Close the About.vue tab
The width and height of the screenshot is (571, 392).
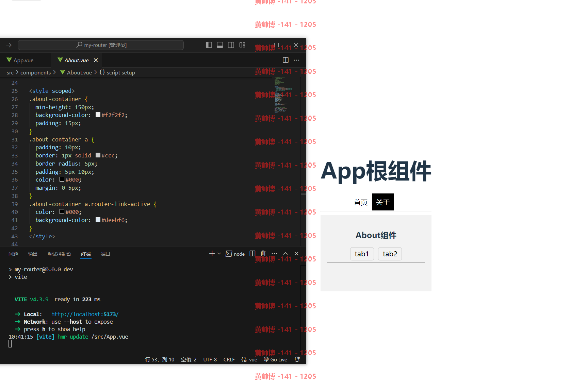pos(96,60)
